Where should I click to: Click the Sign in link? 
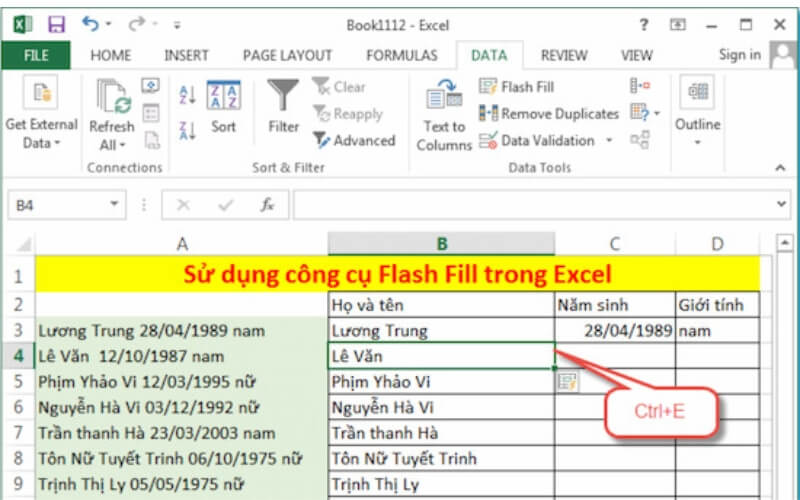739,55
